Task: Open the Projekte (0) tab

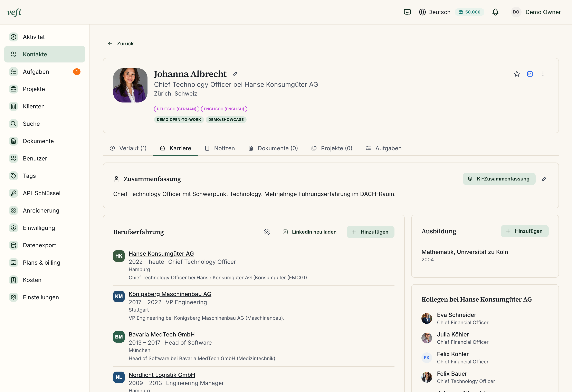Action: click(332, 148)
